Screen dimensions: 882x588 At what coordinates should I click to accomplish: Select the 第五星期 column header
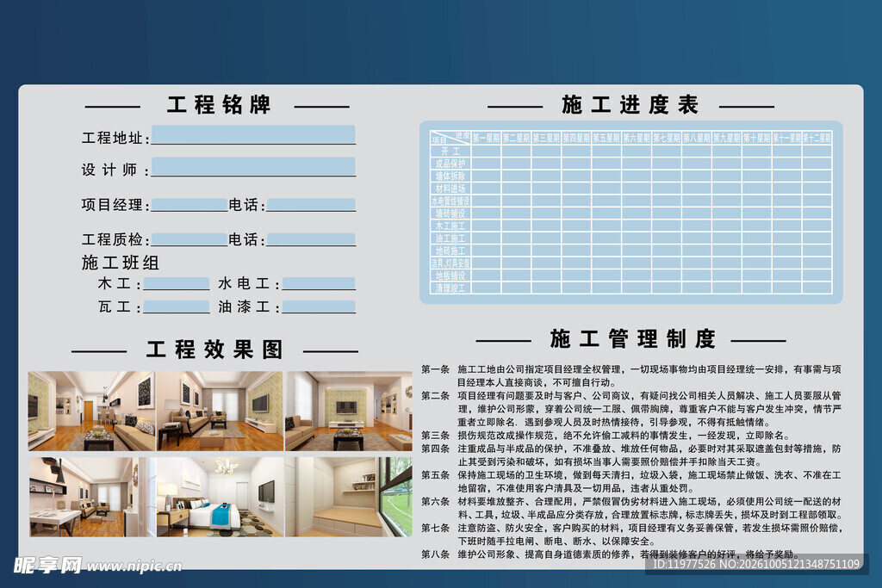tap(606, 138)
